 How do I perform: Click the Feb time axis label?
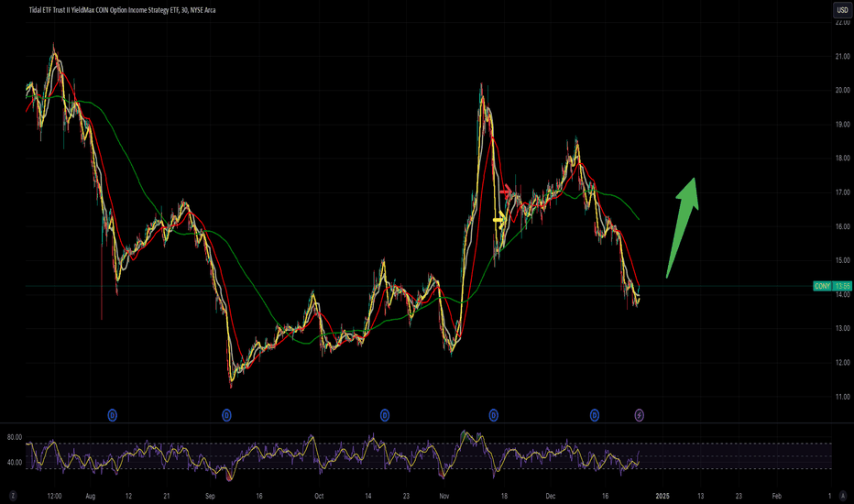(777, 496)
